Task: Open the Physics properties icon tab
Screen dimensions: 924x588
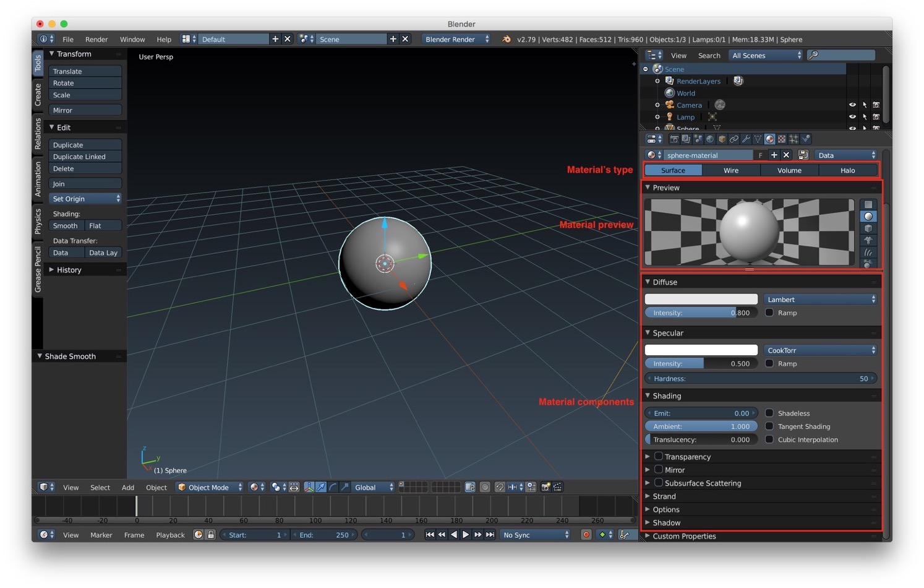Action: [806, 139]
